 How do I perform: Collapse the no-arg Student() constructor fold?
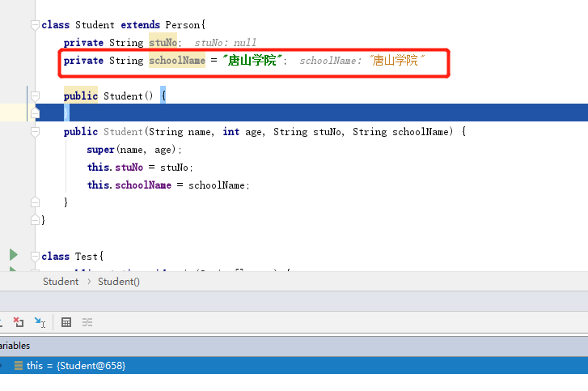click(35, 96)
